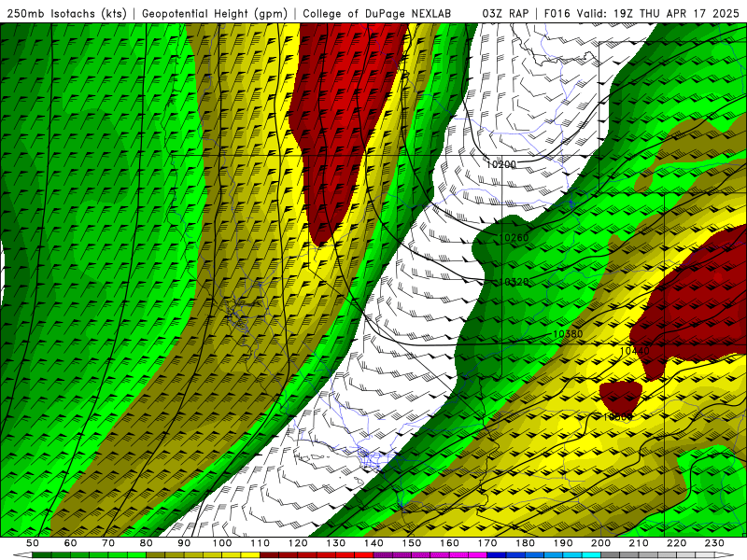The image size is (747, 560).
Task: Click the dark green legend swatch above 60
Action: [79, 555]
